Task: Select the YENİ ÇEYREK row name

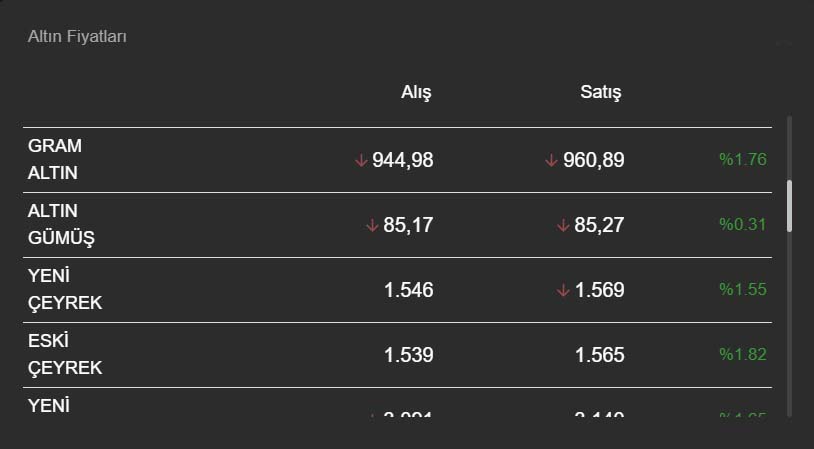Action: click(x=65, y=289)
